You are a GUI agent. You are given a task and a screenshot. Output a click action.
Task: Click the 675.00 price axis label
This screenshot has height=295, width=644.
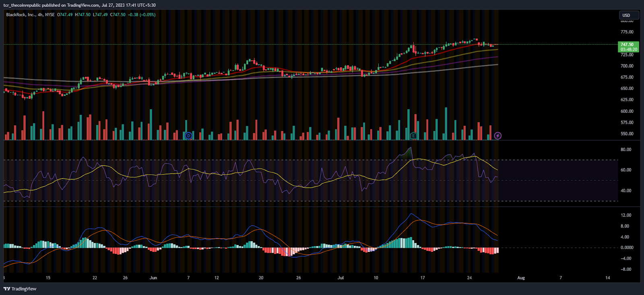tap(627, 77)
